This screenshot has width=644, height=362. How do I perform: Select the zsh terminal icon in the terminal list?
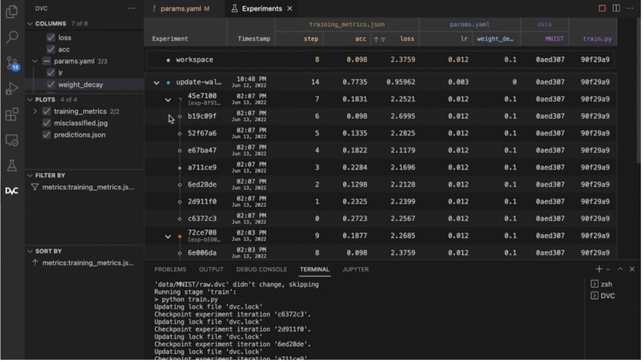(594, 284)
